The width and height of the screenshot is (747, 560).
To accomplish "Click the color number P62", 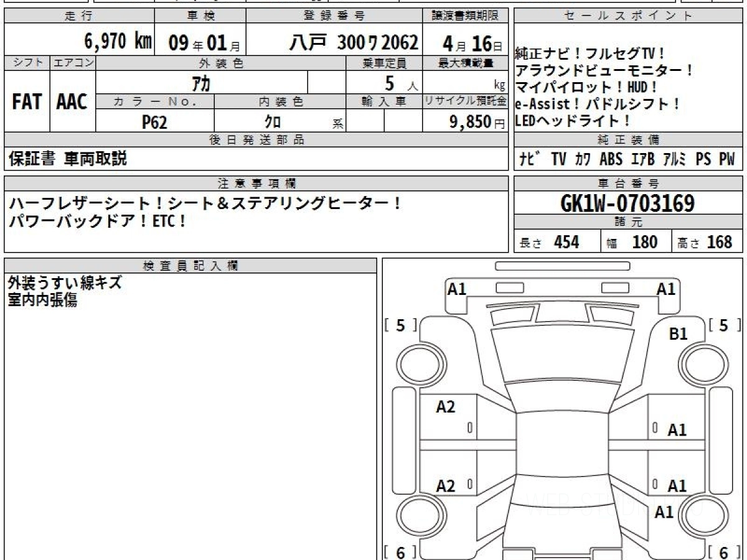I will click(154, 122).
